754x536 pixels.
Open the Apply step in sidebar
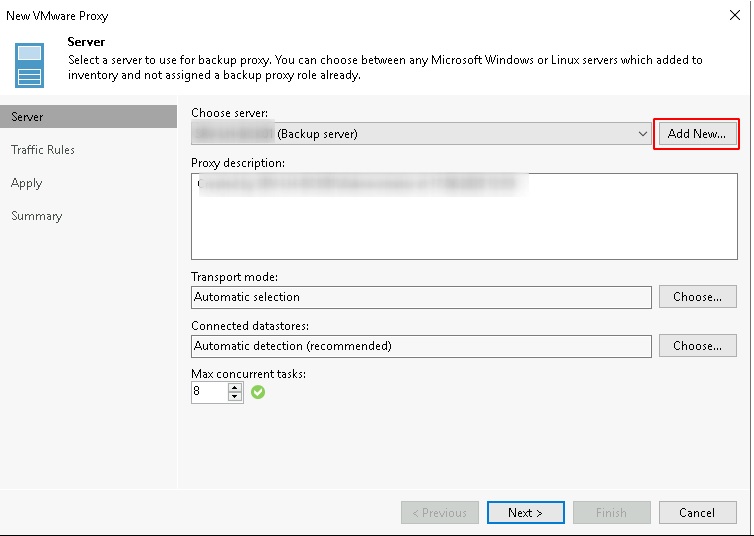pos(26,183)
